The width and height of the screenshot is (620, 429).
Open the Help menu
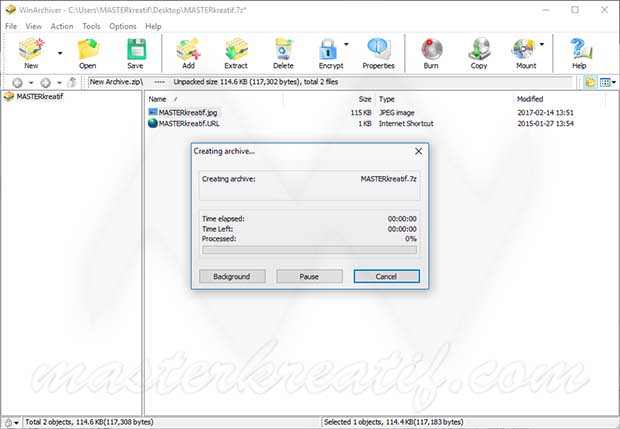point(153,26)
